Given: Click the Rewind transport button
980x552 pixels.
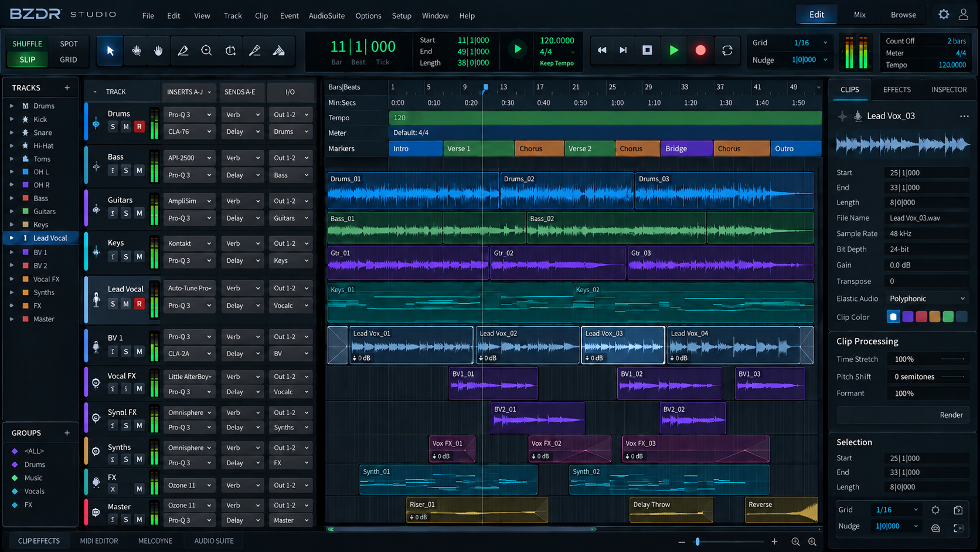Looking at the screenshot, I should [x=602, y=50].
